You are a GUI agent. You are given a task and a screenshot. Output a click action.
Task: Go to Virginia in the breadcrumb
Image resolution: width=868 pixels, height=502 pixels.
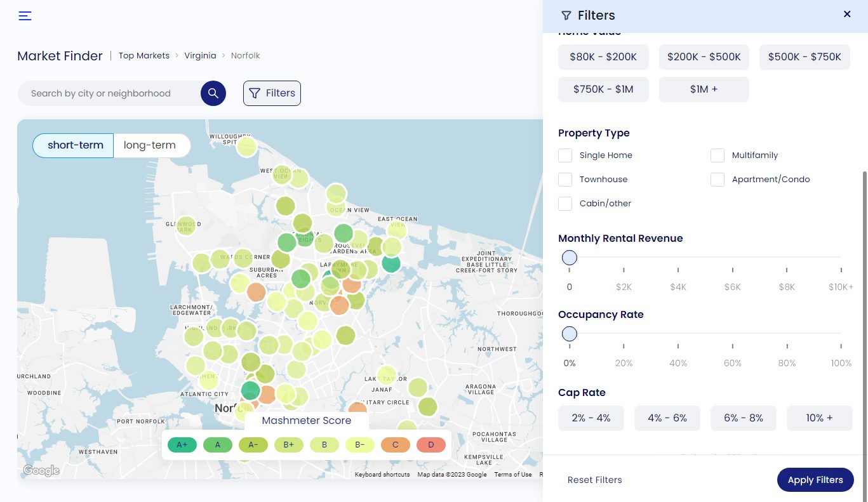(x=200, y=56)
